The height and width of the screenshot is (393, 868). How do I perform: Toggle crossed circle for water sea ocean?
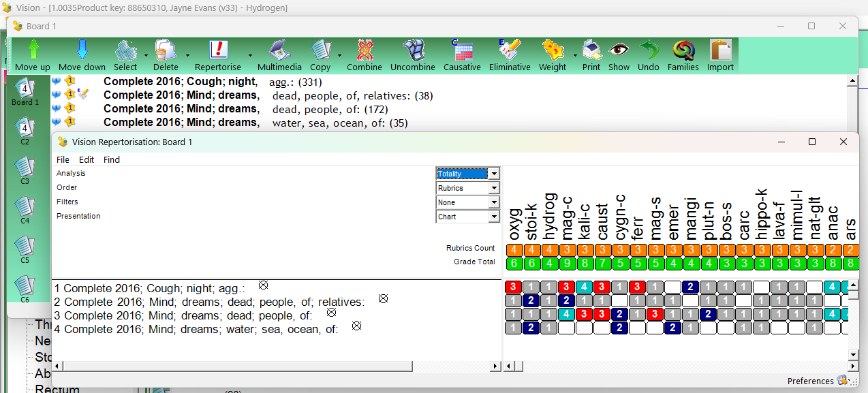tap(356, 326)
